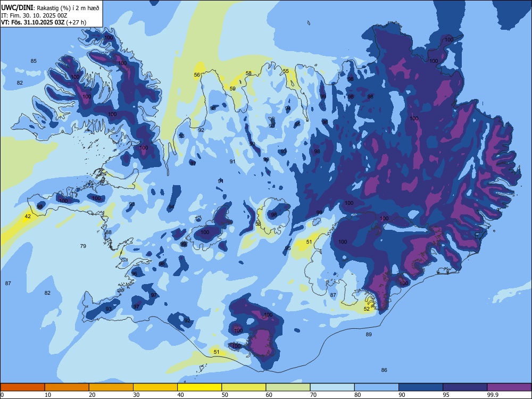The height and width of the screenshot is (399, 532).
Task: Click the '30' legend tick label
Action: pos(136,395)
